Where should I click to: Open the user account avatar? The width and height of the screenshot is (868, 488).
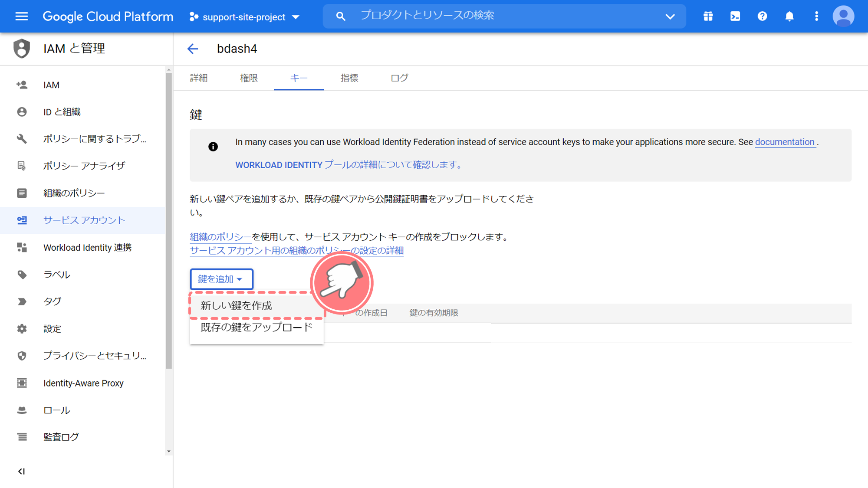[x=843, y=16]
